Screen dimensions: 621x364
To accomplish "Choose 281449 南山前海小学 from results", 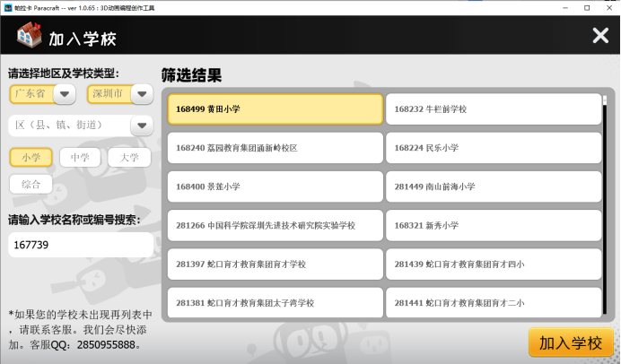I will (x=493, y=186).
